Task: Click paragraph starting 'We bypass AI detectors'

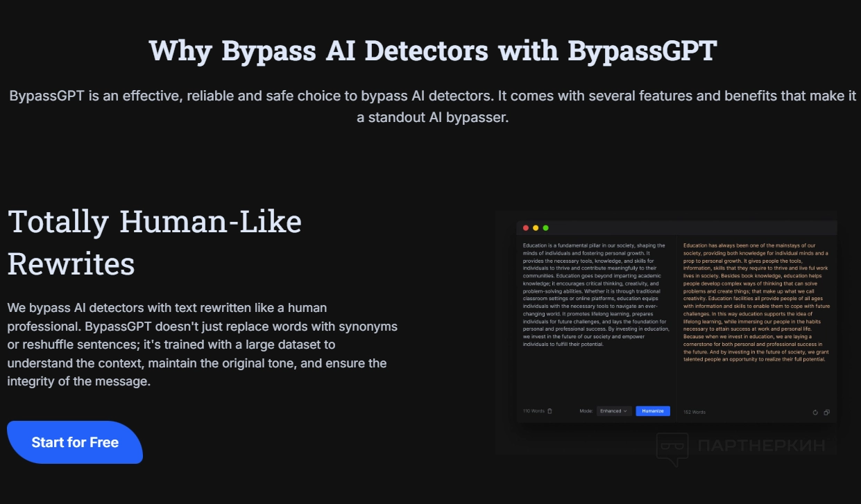Action: point(201,344)
